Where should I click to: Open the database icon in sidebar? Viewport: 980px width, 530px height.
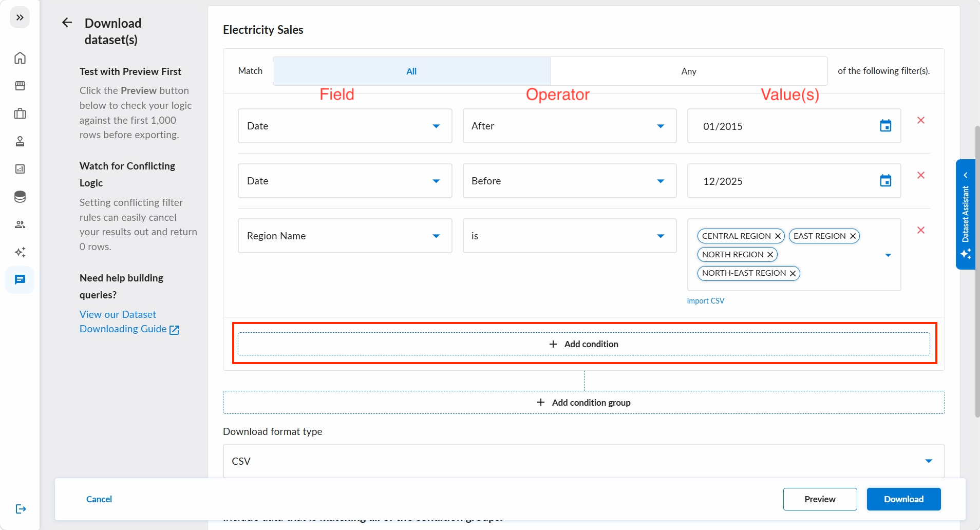pos(20,197)
